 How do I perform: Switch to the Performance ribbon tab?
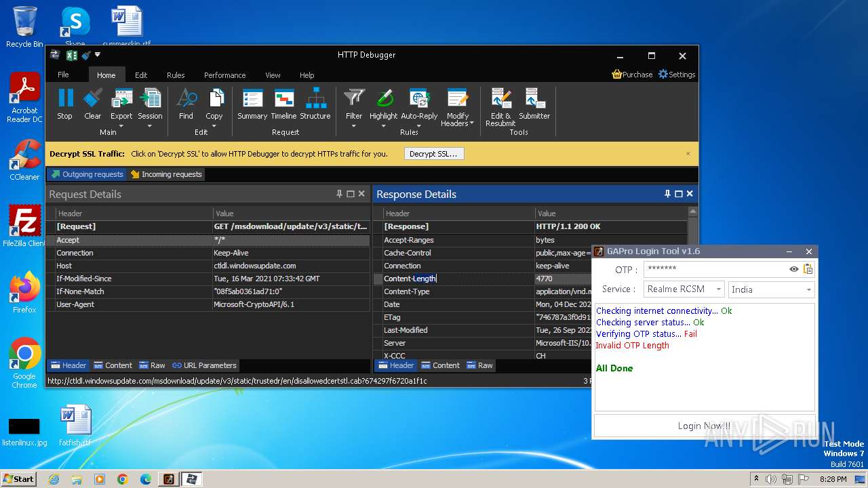[x=225, y=75]
